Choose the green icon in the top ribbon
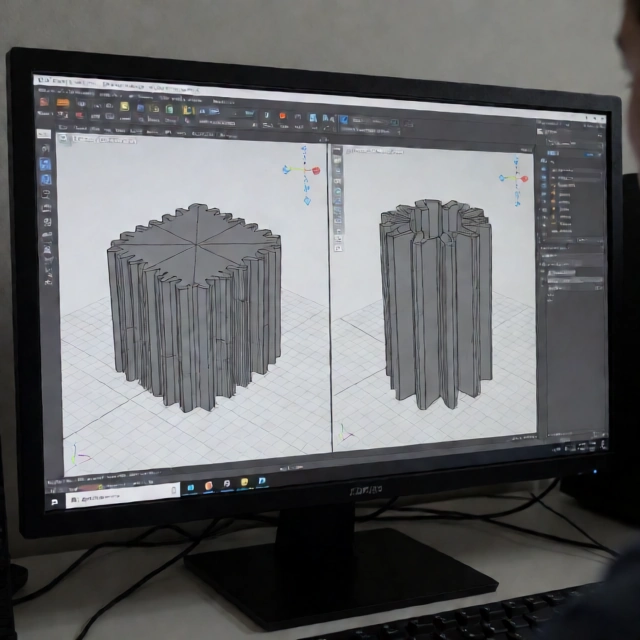The width and height of the screenshot is (640, 640). point(169,109)
